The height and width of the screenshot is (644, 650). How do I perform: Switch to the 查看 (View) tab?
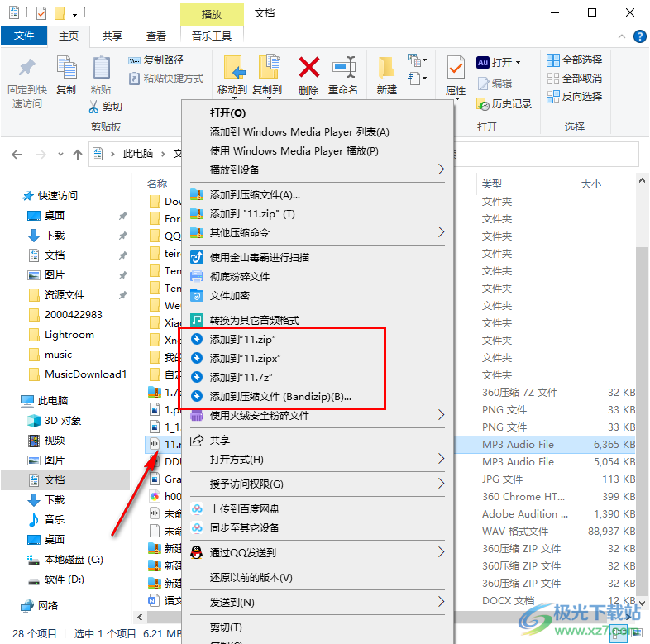click(155, 36)
